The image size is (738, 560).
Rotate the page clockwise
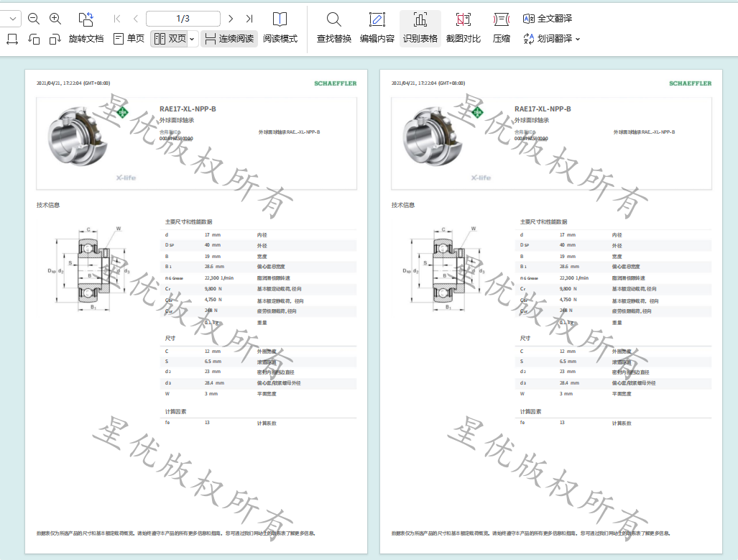55,39
